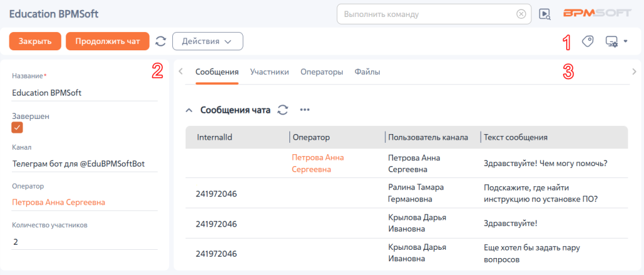Open the Действия dropdown
The width and height of the screenshot is (644, 275).
pyautogui.click(x=208, y=41)
